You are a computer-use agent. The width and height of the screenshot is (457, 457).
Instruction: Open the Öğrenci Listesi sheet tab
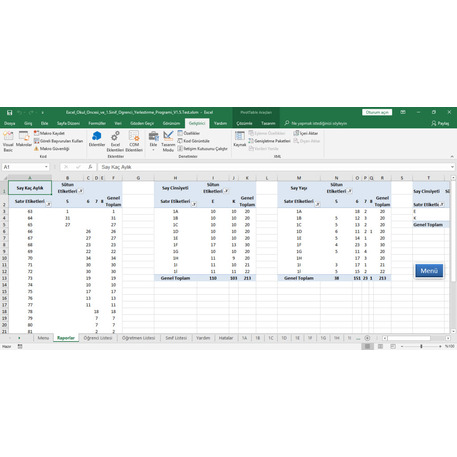click(x=98, y=338)
